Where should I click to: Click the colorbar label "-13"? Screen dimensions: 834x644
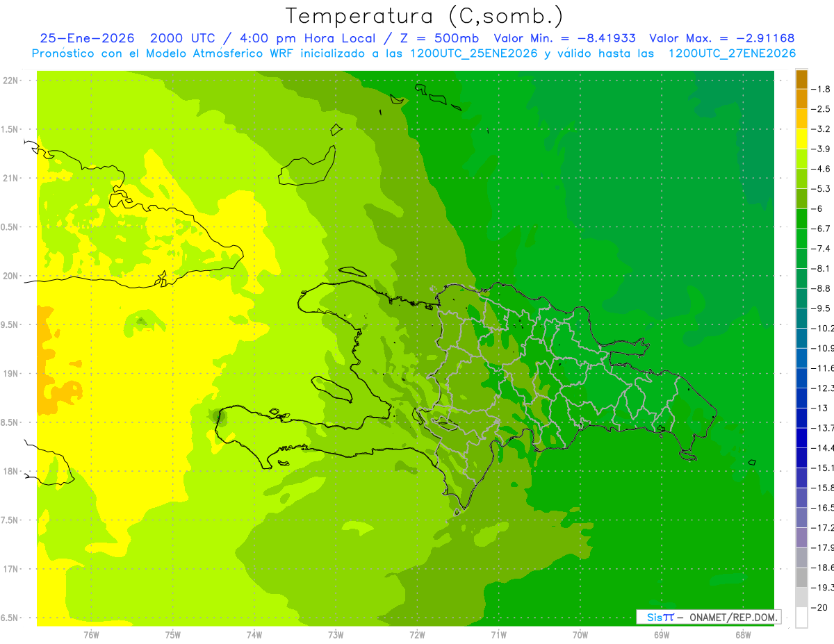tap(819, 408)
